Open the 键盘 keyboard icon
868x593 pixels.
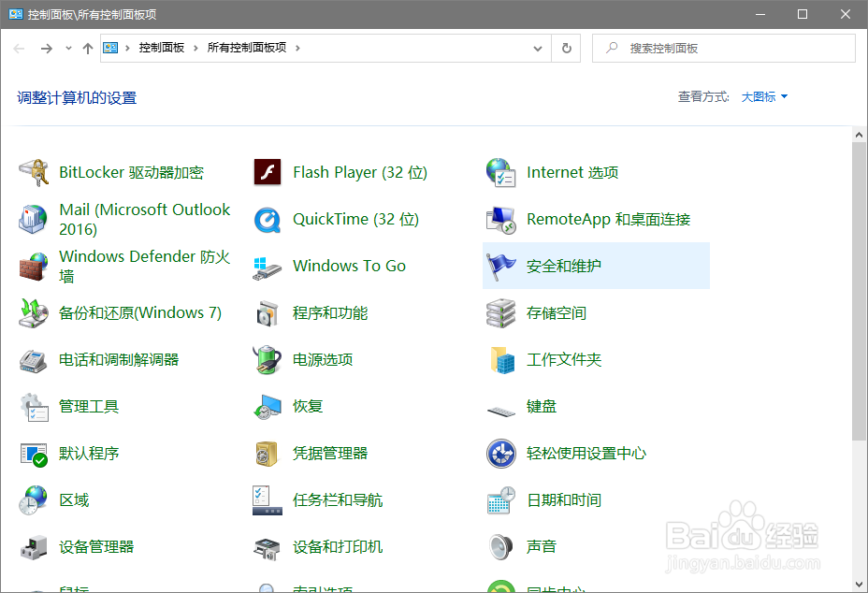(501, 411)
